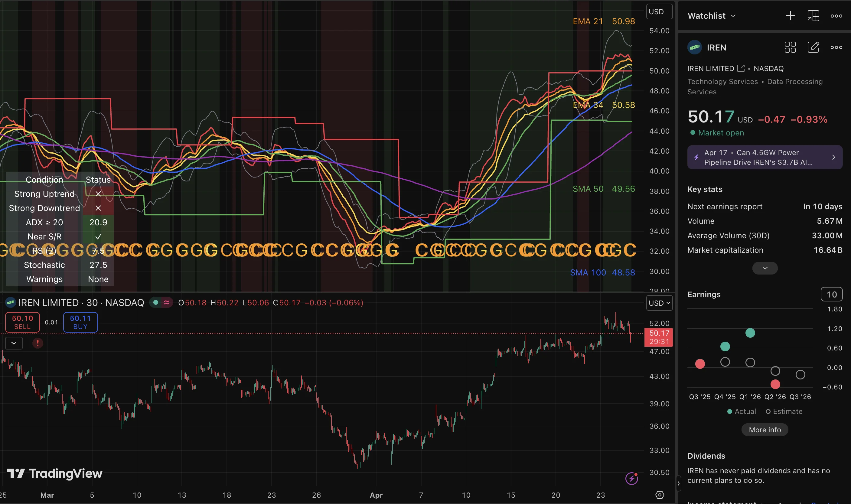Image resolution: width=851 pixels, height=504 pixels.
Task: Click the IREN LIMITED · 30 · NASDAQ title
Action: pos(81,303)
